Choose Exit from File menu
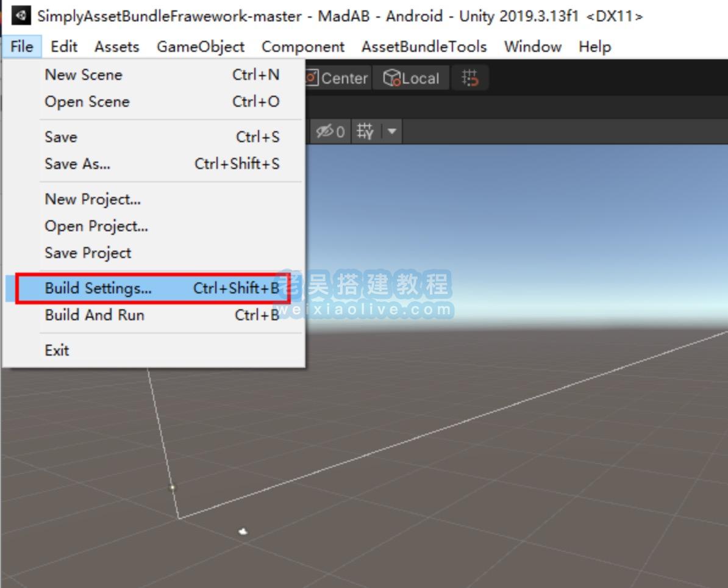Screen dimensions: 728x588 57,350
